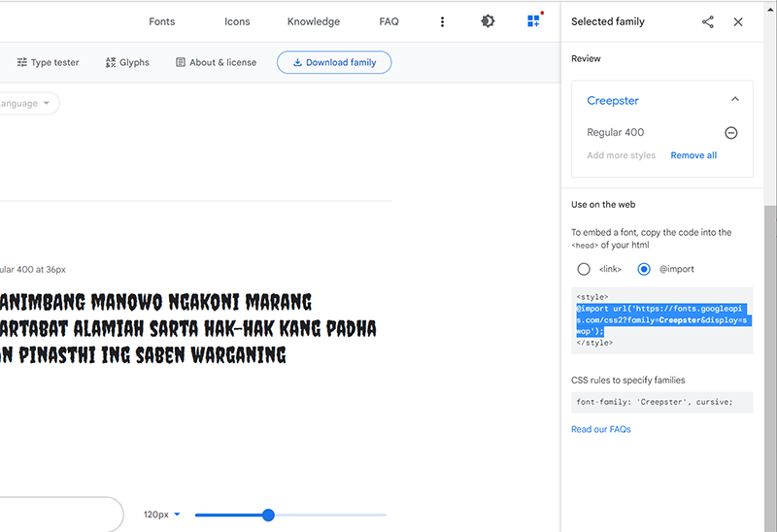Select the <link> embed option
Screen dimensions: 777x532
[584, 269]
